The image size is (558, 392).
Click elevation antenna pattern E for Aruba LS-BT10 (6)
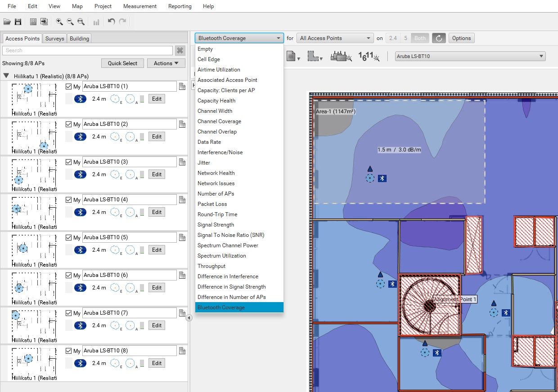click(116, 288)
